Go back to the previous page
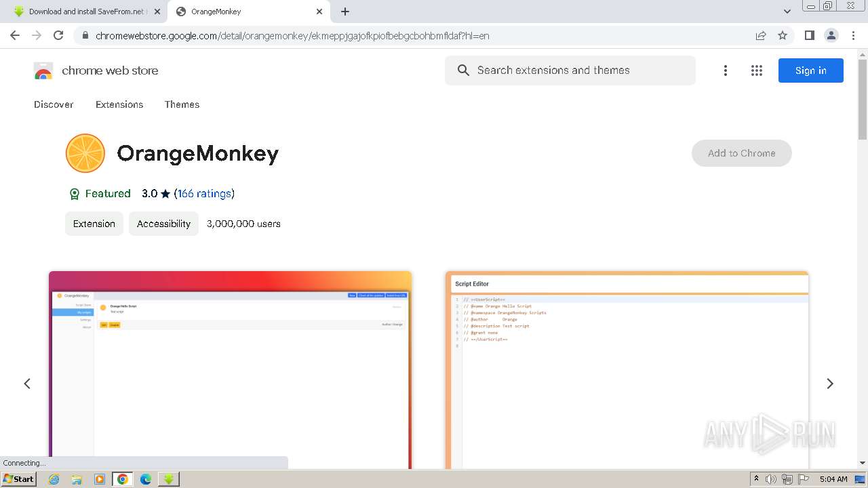The height and width of the screenshot is (488, 868). 15,35
